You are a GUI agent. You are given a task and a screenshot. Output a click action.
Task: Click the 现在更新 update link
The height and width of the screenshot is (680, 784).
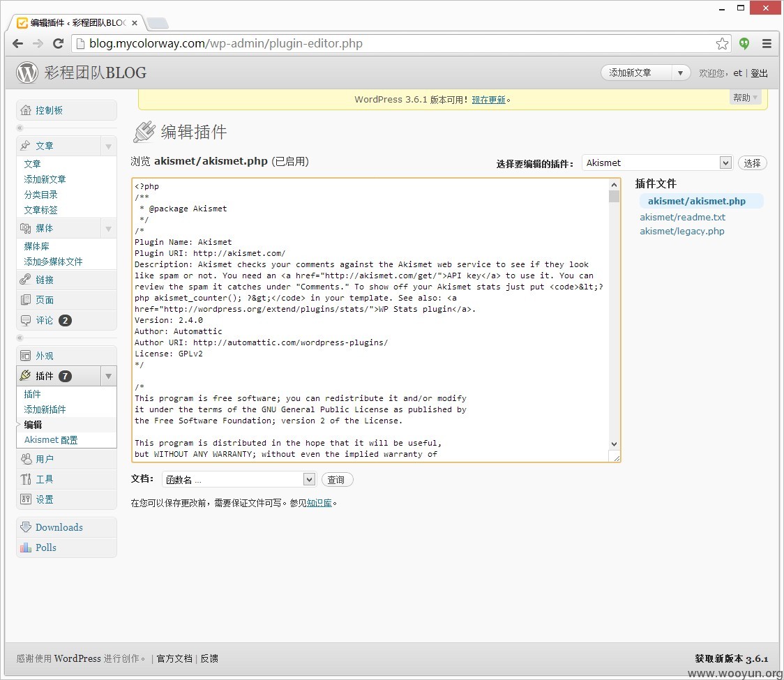point(488,100)
